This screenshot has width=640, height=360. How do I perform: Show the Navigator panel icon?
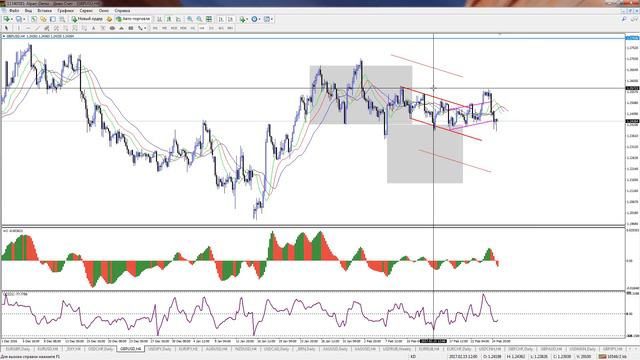pyautogui.click(x=53, y=19)
